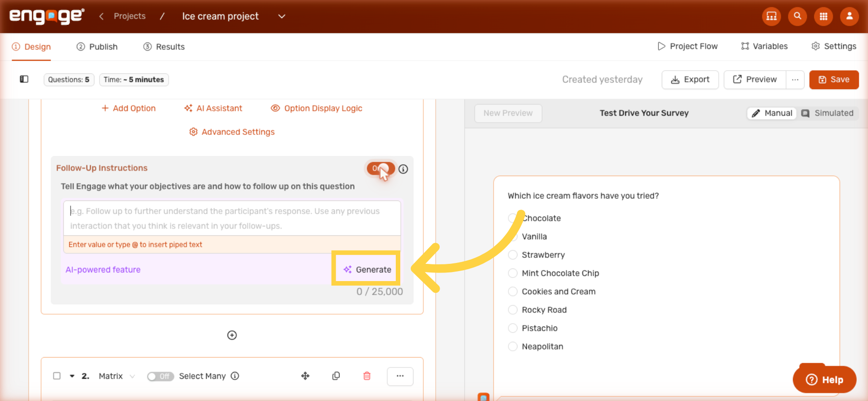The height and width of the screenshot is (401, 868).
Task: Switch to the Design tab
Action: coord(31,47)
